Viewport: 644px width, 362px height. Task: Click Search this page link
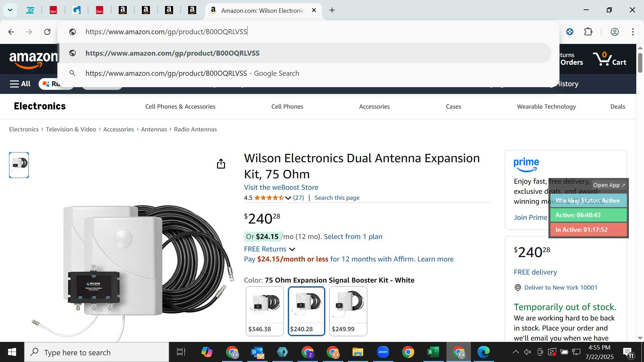(337, 198)
